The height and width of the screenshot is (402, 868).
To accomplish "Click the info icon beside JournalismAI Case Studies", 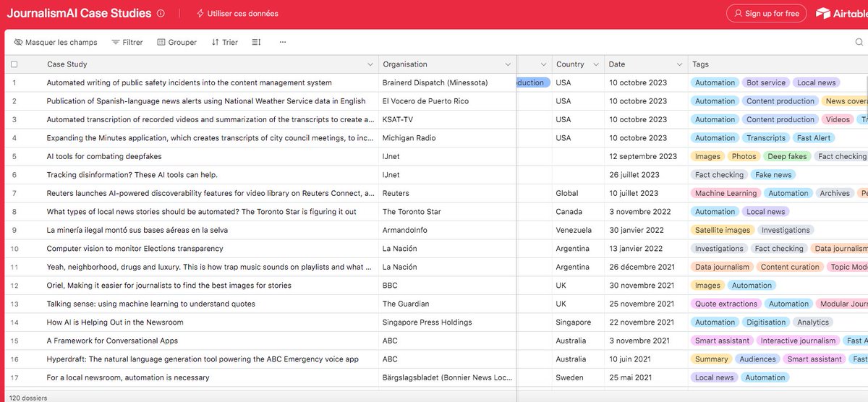I will [161, 14].
